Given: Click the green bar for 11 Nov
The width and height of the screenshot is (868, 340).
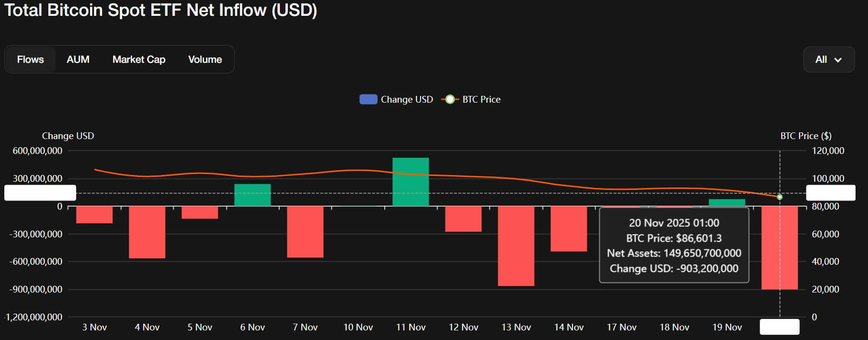Looking at the screenshot, I should point(411,182).
